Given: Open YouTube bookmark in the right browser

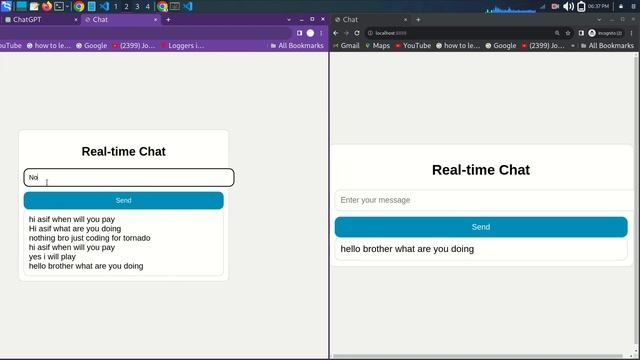Looking at the screenshot, I should pos(413,45).
